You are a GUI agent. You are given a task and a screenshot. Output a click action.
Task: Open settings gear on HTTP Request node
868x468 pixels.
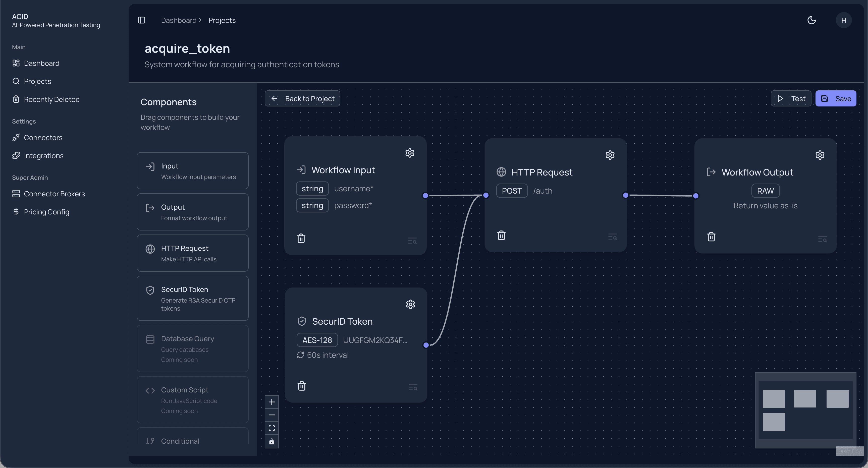click(x=610, y=155)
